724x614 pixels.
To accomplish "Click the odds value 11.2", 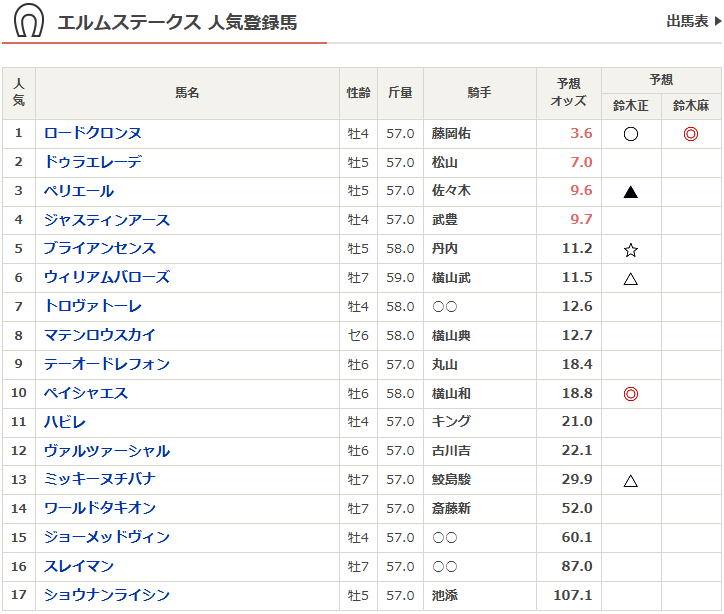I will click(577, 248).
